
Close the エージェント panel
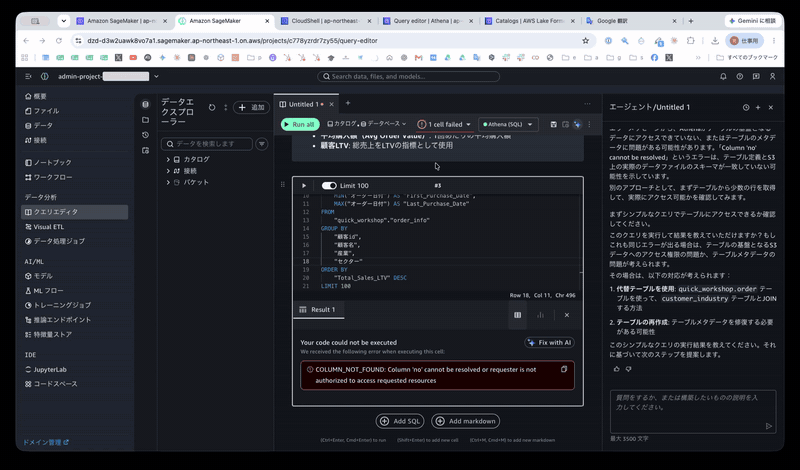point(771,108)
